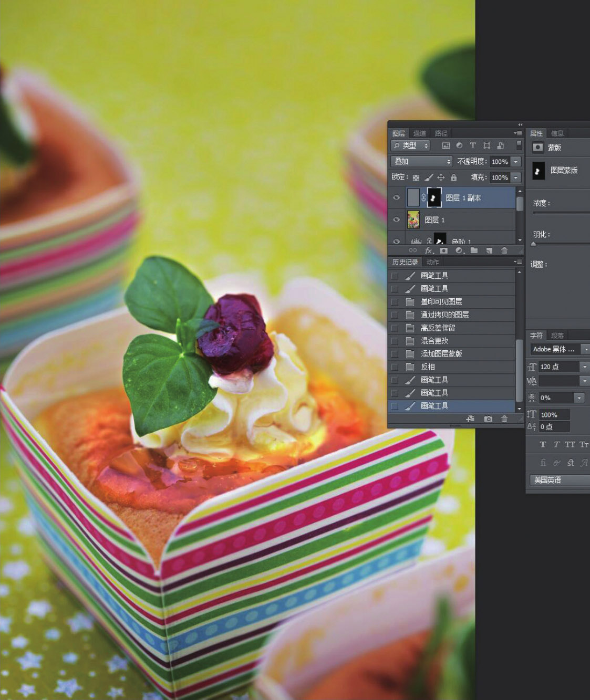Create new document from current history state

click(470, 419)
